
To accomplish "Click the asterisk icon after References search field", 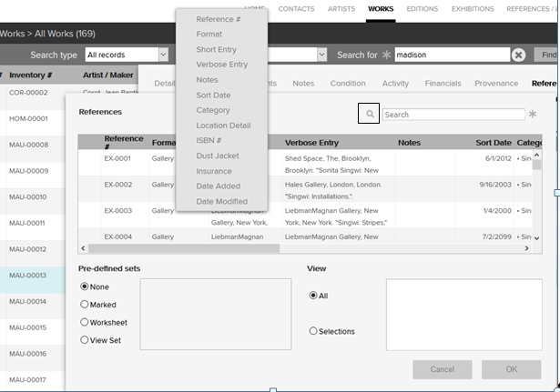I will [532, 114].
